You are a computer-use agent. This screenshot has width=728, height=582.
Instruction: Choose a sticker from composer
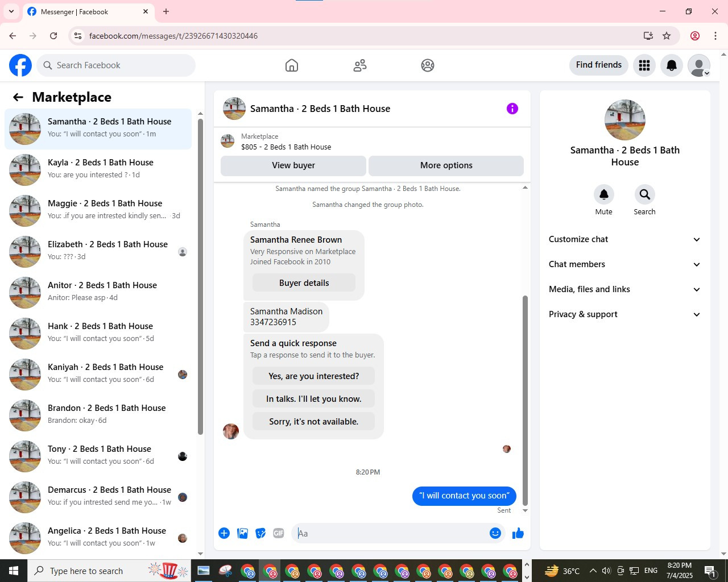click(x=260, y=533)
